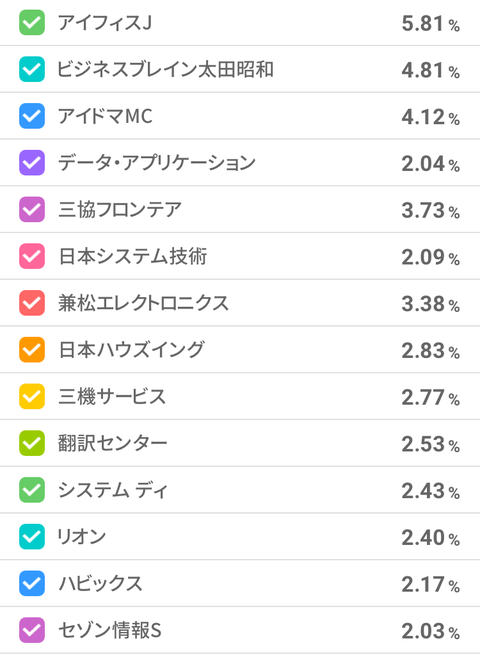Select the 三協フロンテア row label
Image resolution: width=480 pixels, height=657 pixels.
[120, 210]
